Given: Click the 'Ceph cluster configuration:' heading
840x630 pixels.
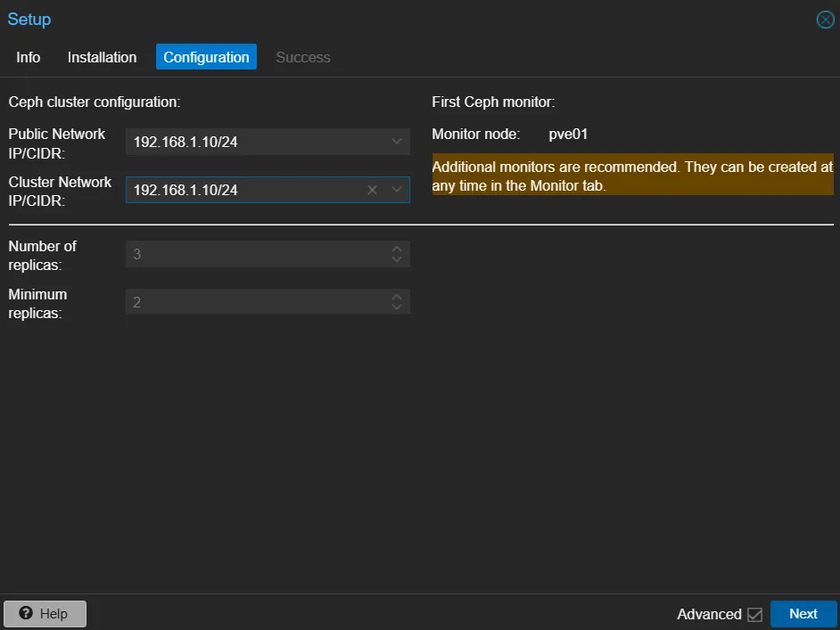Looking at the screenshot, I should tap(95, 102).
